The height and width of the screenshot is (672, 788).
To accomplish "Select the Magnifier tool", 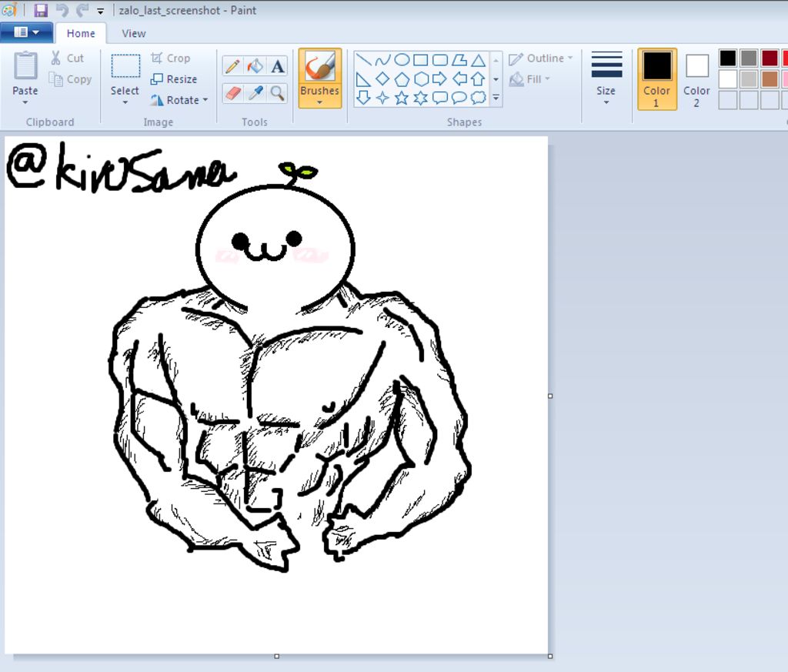I will coord(277,93).
